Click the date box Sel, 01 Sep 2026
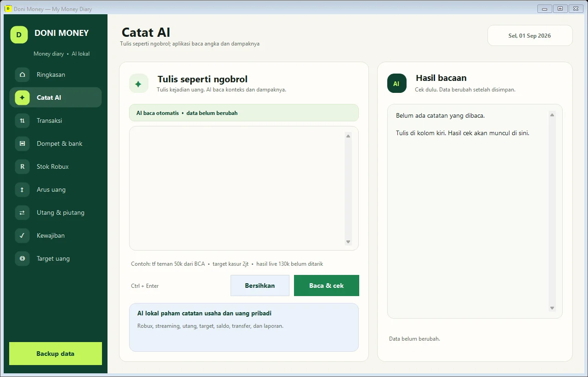Screen dimensions: 588x377 (530, 35)
